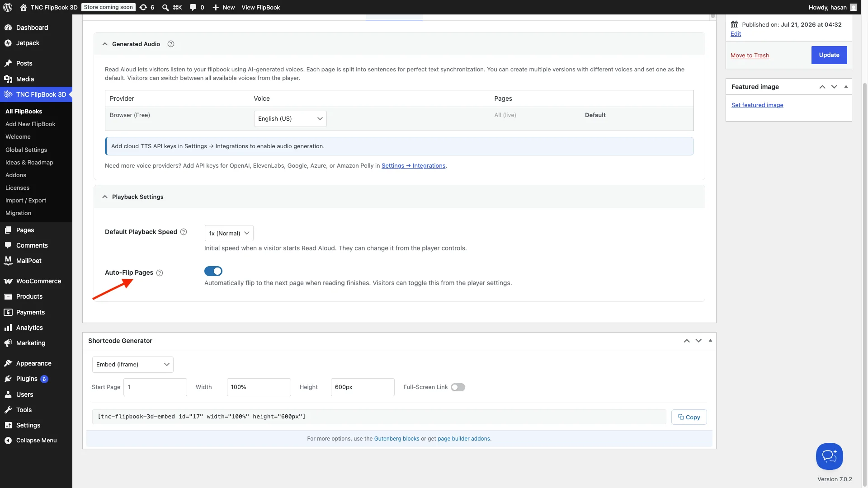Open Import / Export submenu item

pyautogui.click(x=26, y=200)
